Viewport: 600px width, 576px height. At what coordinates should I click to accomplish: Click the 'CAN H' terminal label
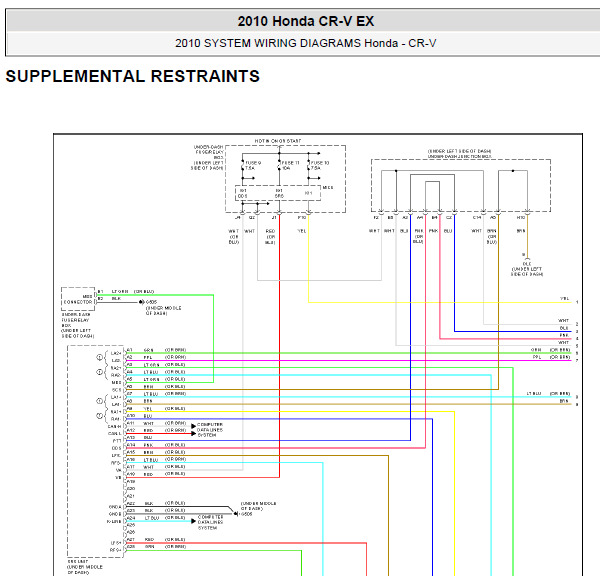point(115,427)
